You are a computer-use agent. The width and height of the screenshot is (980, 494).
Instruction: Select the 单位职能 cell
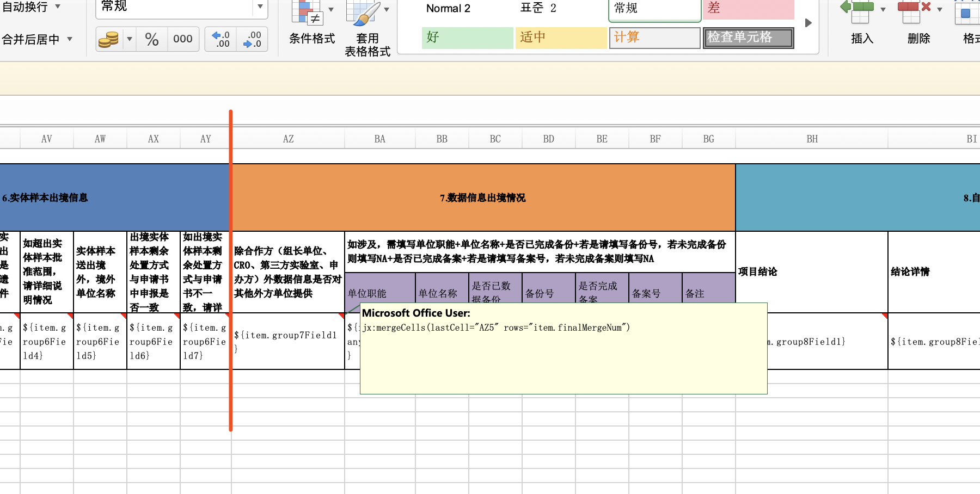pos(380,293)
